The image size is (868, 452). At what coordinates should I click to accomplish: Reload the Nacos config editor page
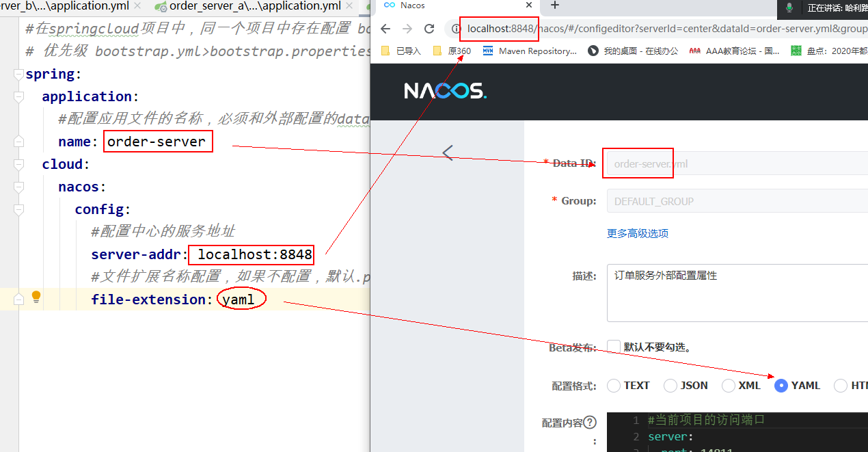[429, 29]
